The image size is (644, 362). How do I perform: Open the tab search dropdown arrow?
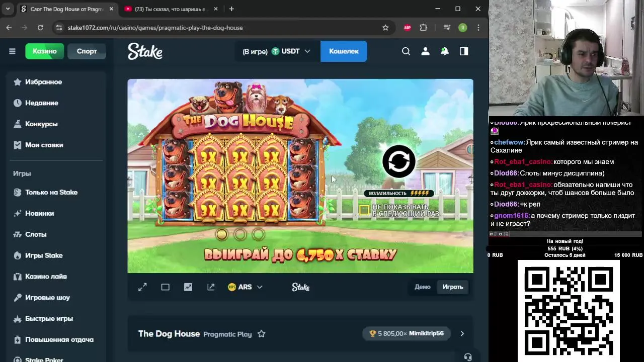pyautogui.click(x=8, y=9)
